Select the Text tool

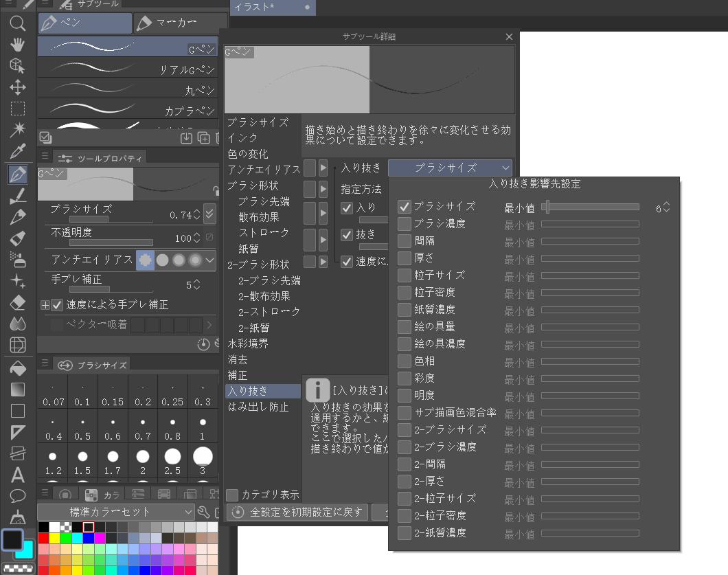tap(18, 475)
